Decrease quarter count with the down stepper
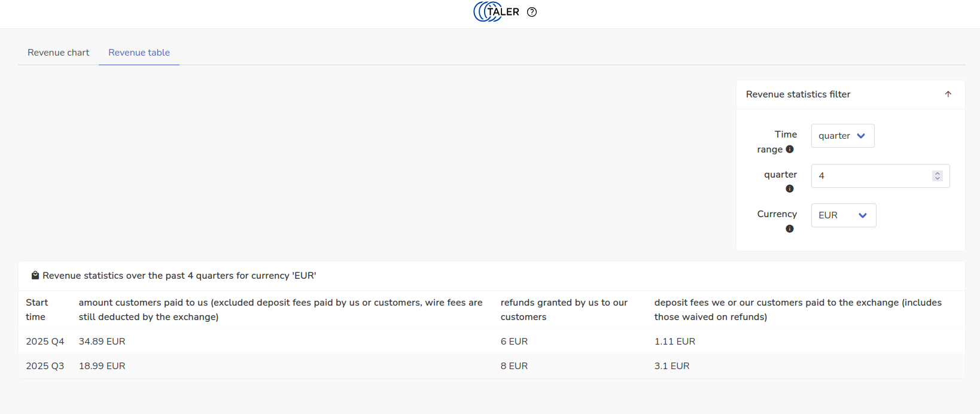Viewport: 980px width, 414px height. click(x=938, y=178)
